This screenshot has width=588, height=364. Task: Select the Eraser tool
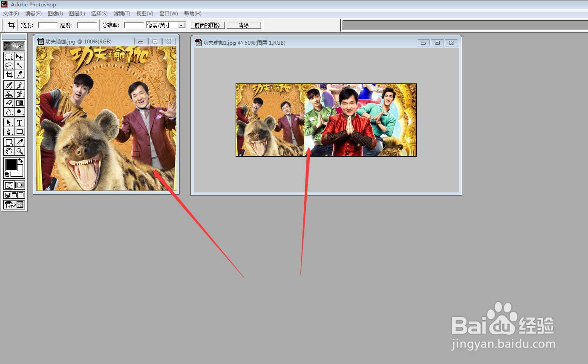click(9, 103)
